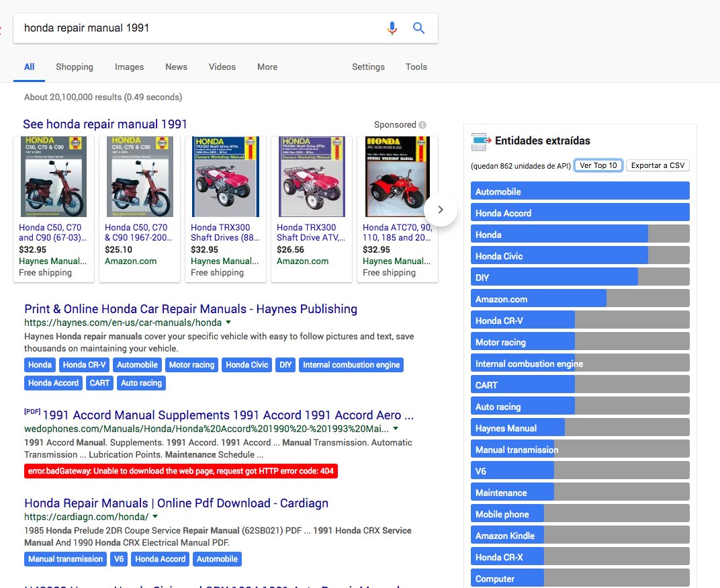Click the blue magnifying glass search icon
720x588 pixels.
(418, 28)
